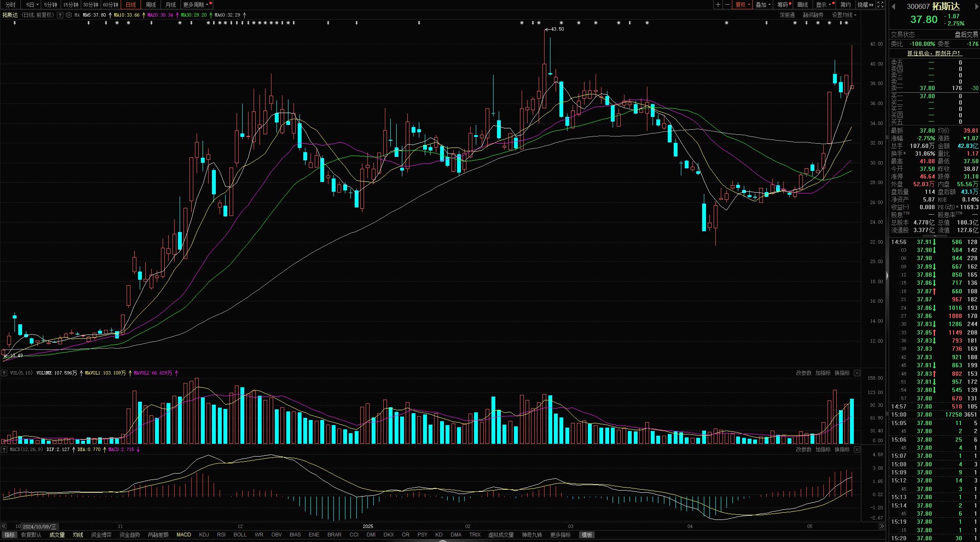This screenshot has height=542, width=980.
Task: Toggle the 指标 indicators bar button
Action: 9,535
